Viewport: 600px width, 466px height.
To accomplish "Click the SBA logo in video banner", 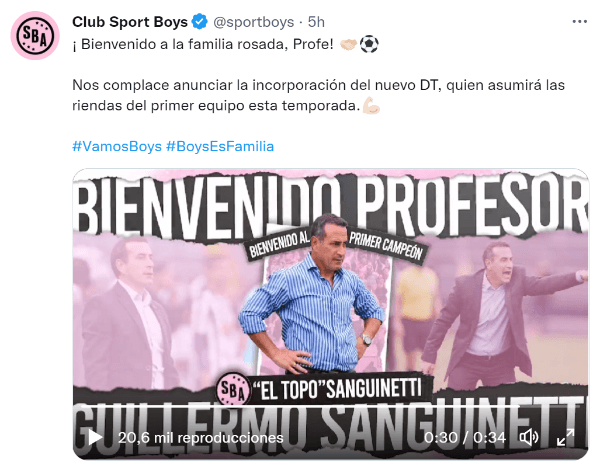I will coord(232,389).
